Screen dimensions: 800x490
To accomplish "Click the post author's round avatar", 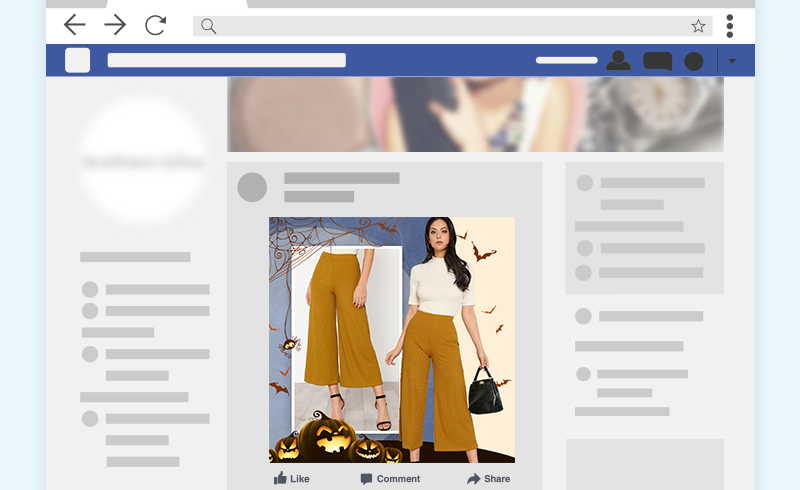I will [x=252, y=187].
